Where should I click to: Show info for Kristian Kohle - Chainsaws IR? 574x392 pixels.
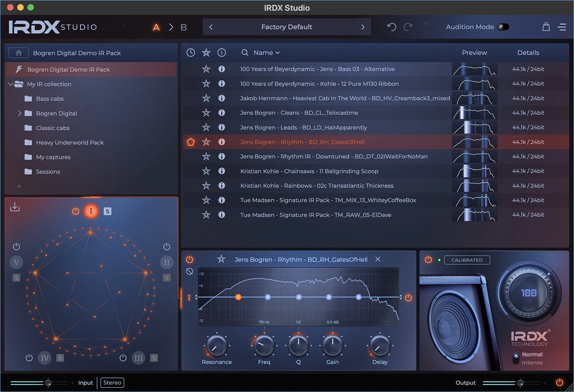(222, 171)
